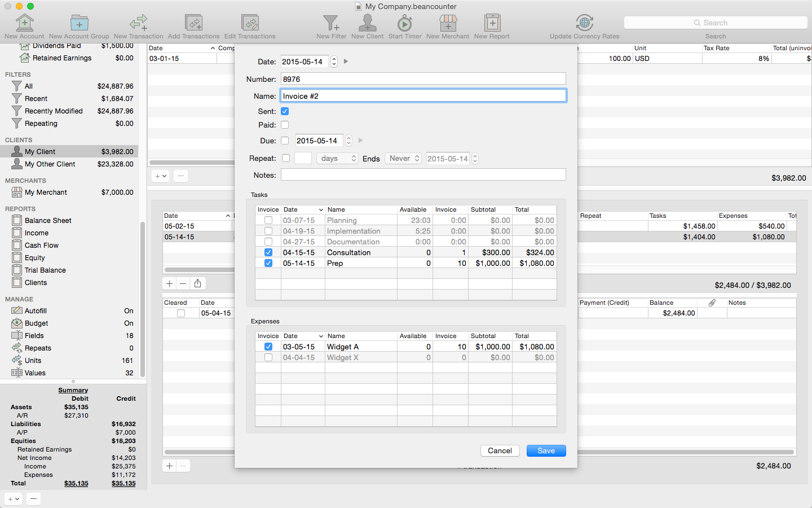
Task: Click the invoice Name field
Action: [423, 96]
